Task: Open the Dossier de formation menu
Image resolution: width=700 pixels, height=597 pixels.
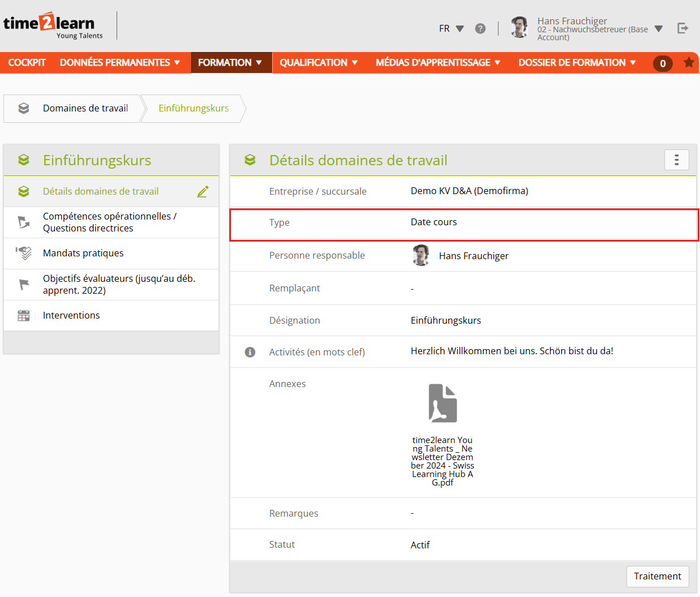Action: pyautogui.click(x=577, y=63)
